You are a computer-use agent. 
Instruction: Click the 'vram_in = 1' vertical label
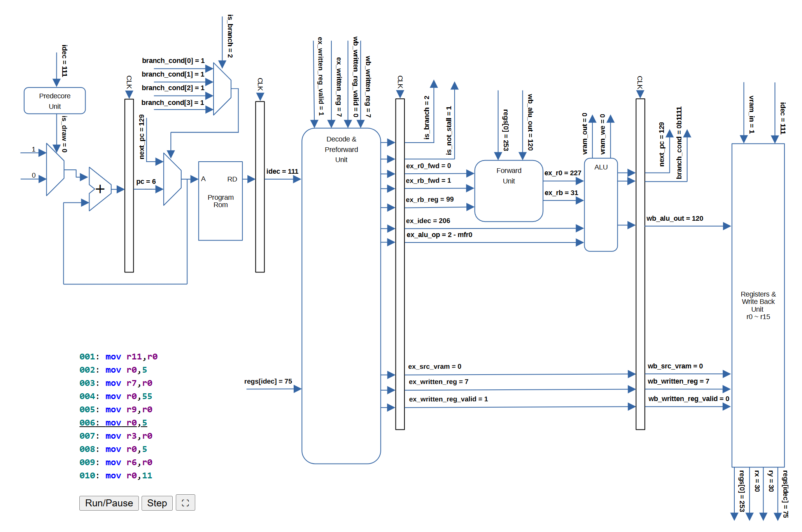[x=751, y=115]
